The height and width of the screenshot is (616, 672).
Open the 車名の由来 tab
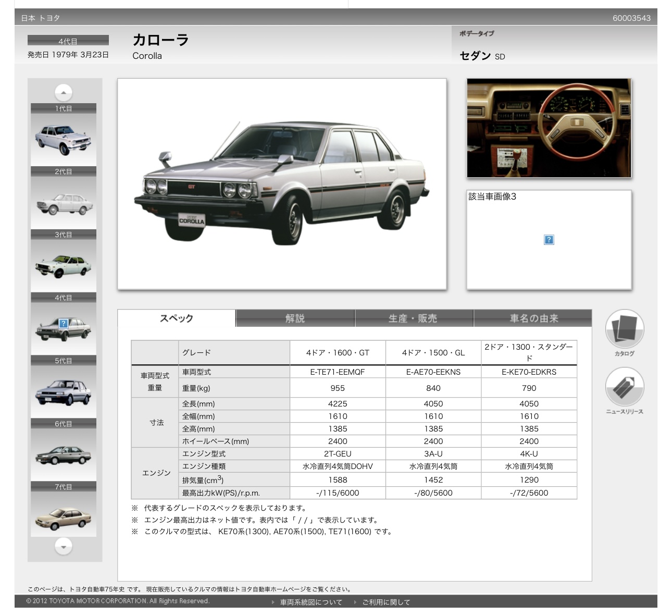pyautogui.click(x=533, y=318)
